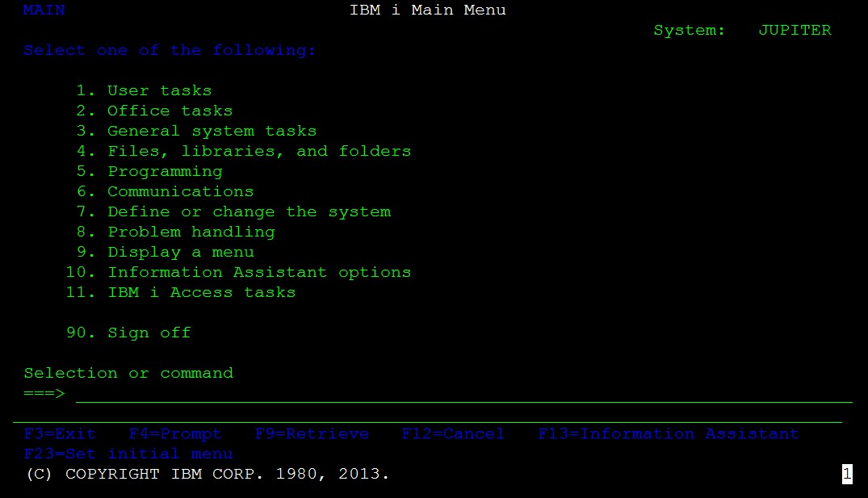This screenshot has height=498, width=868.
Task: Choose the Problem handling option
Action: [x=191, y=232]
